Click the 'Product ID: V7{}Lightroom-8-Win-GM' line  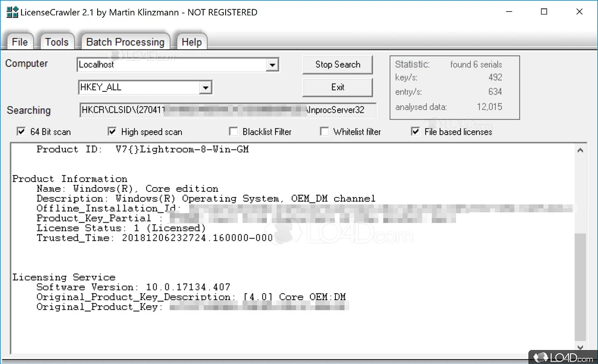(142, 149)
